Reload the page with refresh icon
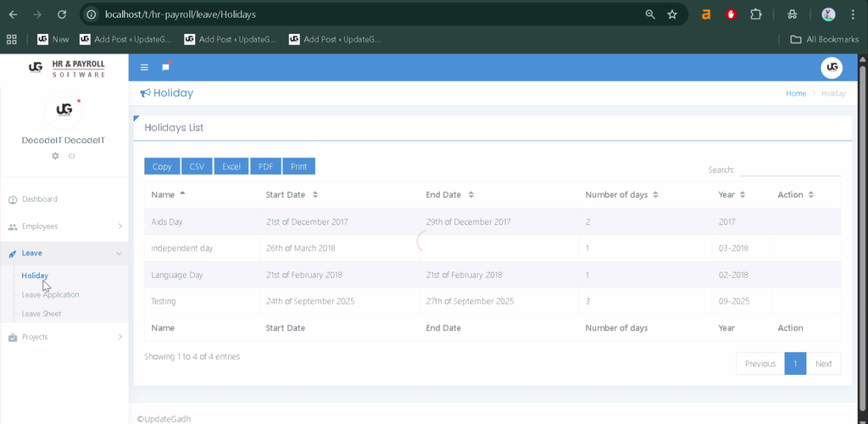This screenshot has width=868, height=424. pyautogui.click(x=62, y=14)
